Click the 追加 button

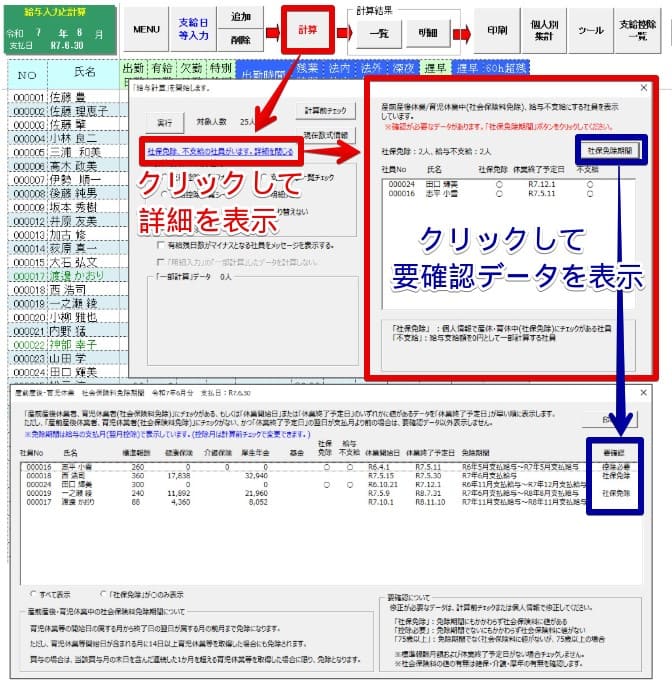click(240, 17)
